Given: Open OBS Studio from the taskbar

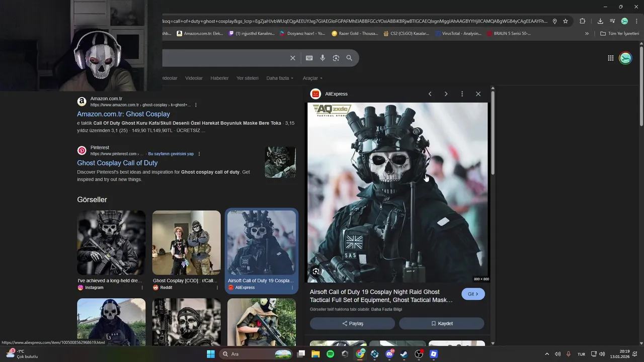Looking at the screenshot, I should [x=419, y=354].
